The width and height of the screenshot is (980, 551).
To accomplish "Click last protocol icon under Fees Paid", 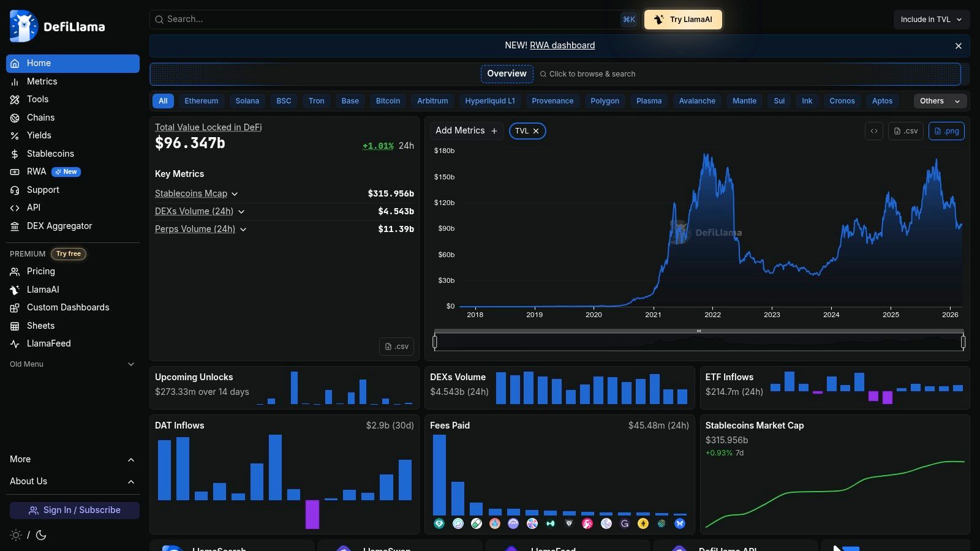I will [x=680, y=523].
